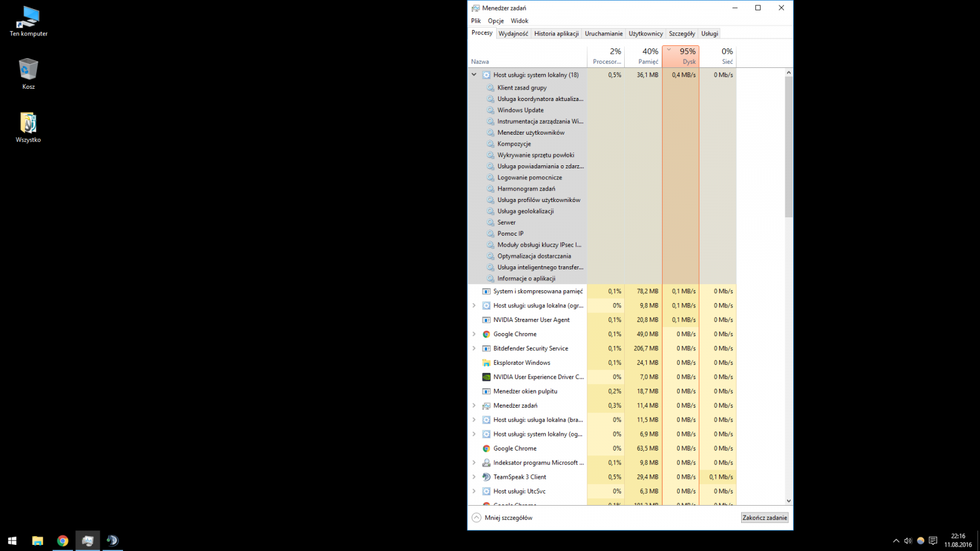
Task: Click the volume icon in system tray
Action: click(908, 541)
